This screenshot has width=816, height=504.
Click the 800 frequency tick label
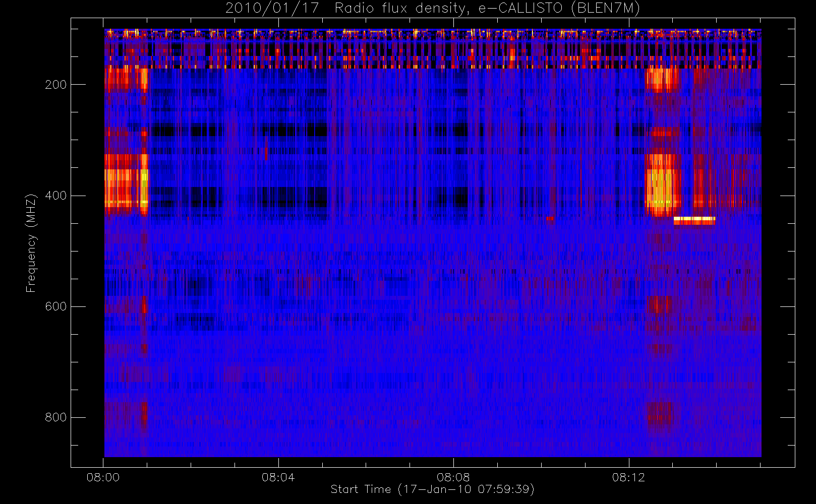coord(55,417)
